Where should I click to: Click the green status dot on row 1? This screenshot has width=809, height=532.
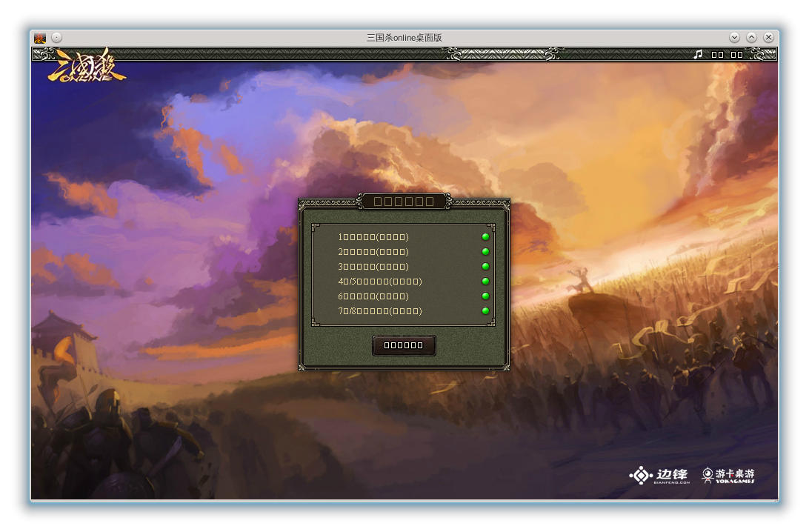pyautogui.click(x=485, y=237)
